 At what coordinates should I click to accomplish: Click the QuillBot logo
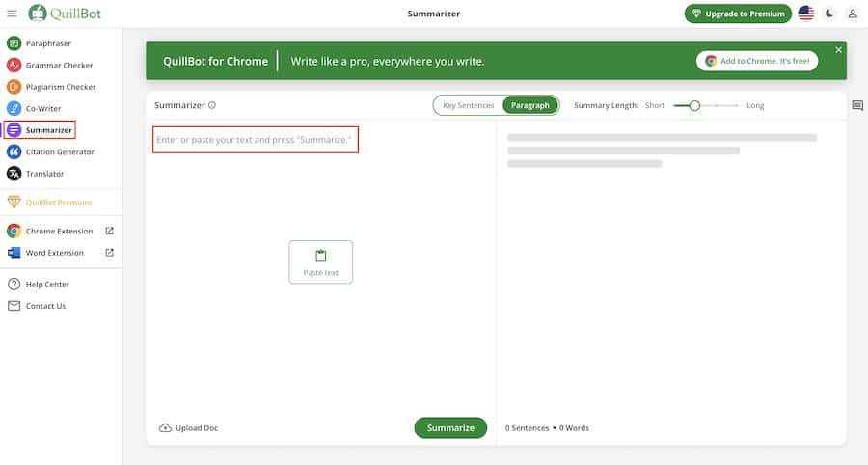pos(65,14)
